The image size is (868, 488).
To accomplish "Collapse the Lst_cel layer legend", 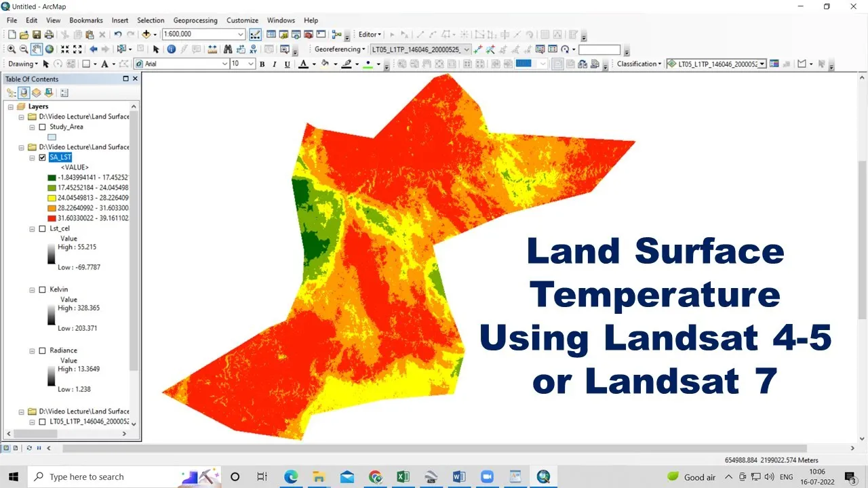I will (x=33, y=229).
